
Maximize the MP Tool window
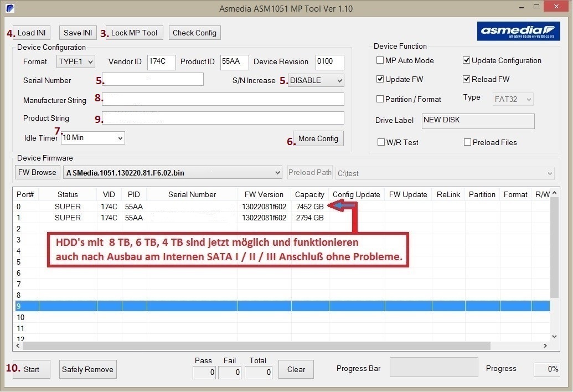536,7
